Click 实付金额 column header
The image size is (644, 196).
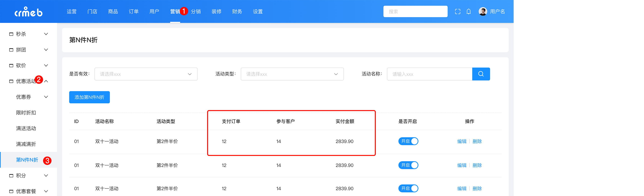coord(345,121)
